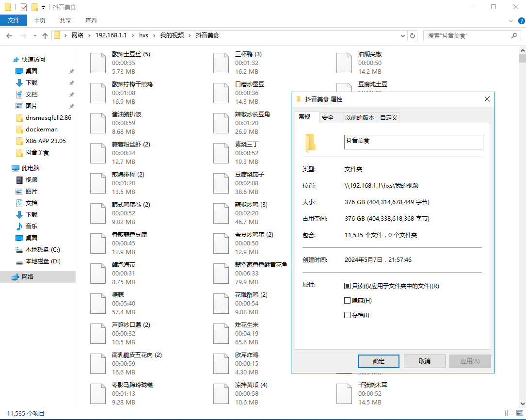Viewport: 526px width, 420px height.
Task: Click the search magnifier icon
Action: [514, 35]
